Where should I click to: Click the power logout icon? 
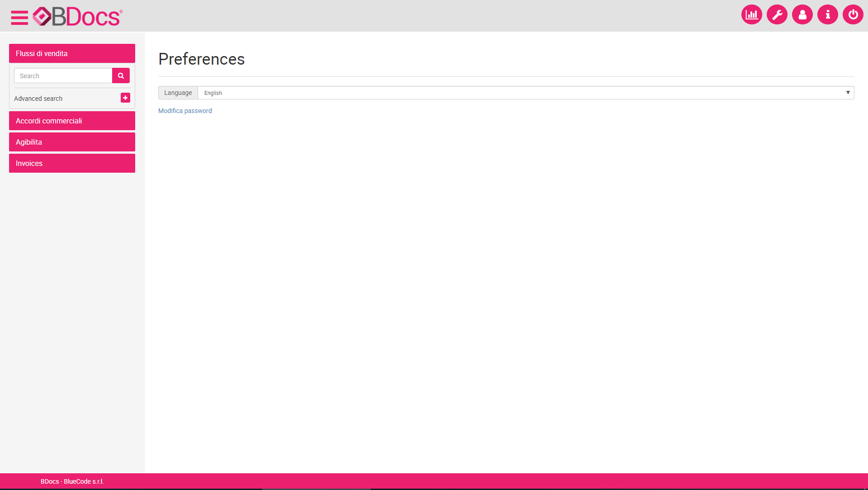(x=853, y=15)
